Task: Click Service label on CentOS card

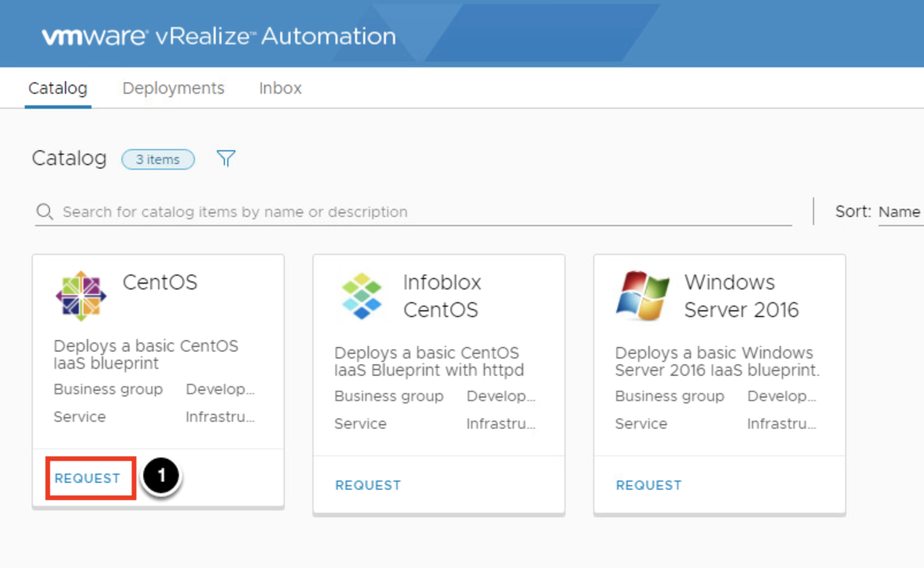Action: [x=79, y=417]
